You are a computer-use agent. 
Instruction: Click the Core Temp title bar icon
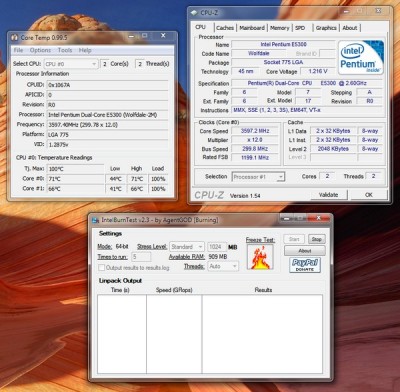pyautogui.click(x=15, y=37)
